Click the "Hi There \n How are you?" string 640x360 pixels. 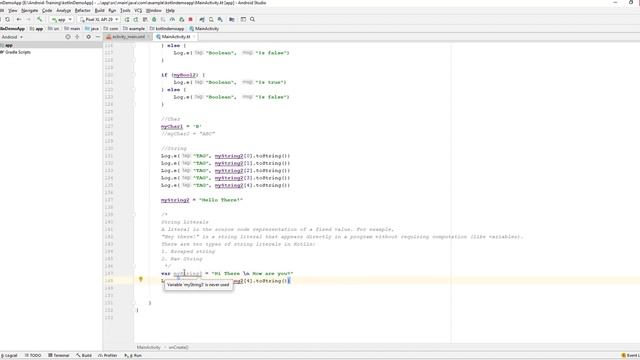(252, 273)
